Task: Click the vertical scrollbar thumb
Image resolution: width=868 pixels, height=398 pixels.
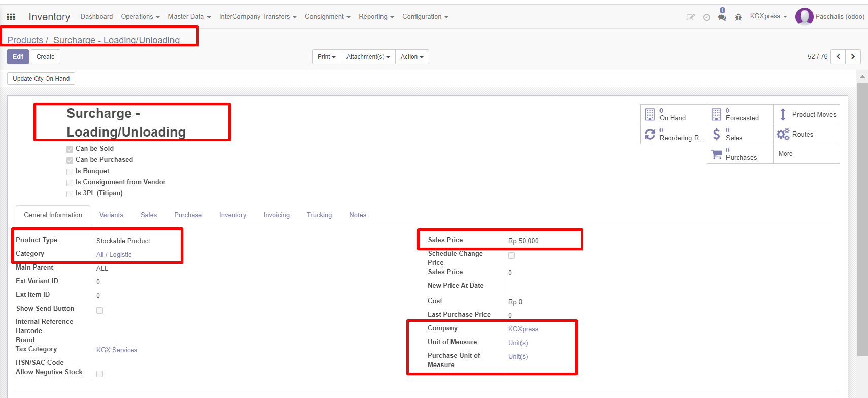Action: pyautogui.click(x=862, y=218)
